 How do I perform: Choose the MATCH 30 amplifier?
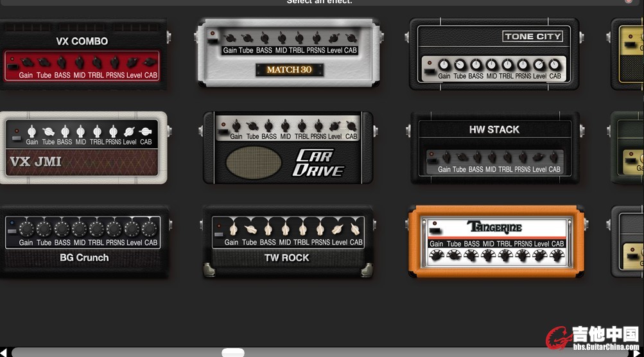coord(289,53)
